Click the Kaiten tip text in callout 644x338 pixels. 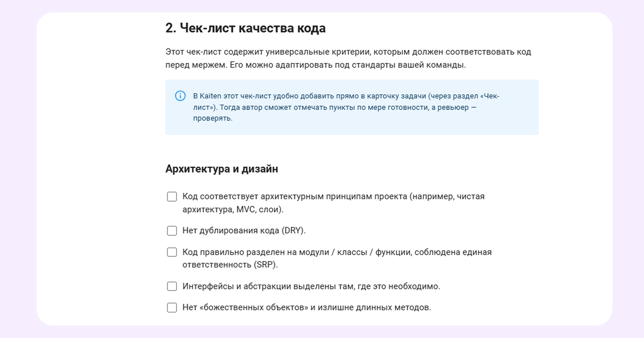[x=346, y=107]
